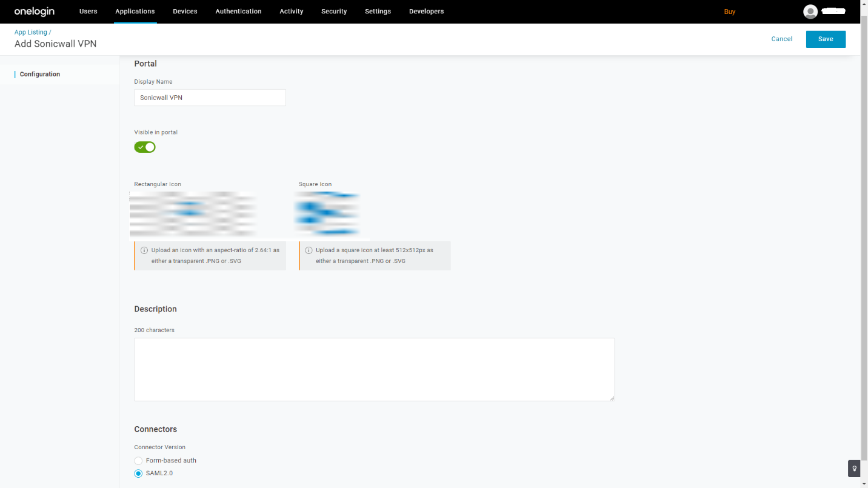
Task: Open the Applications menu
Action: pyautogui.click(x=135, y=12)
